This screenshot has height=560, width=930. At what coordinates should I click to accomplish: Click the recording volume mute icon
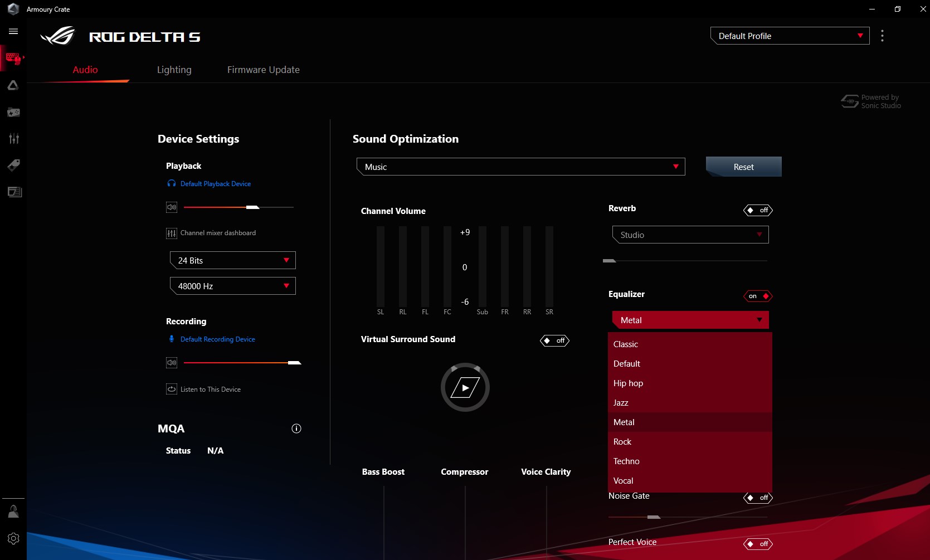point(172,363)
